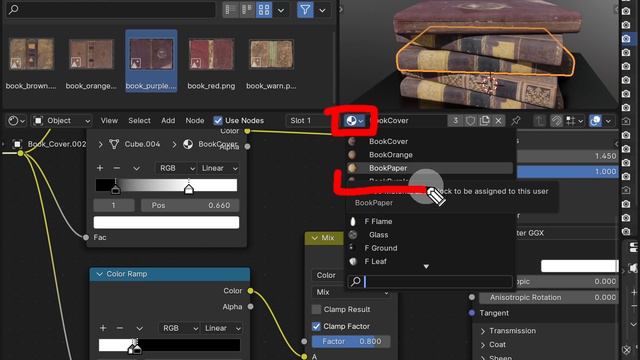Toggle the fake user shield icon
The image size is (640, 360).
(470, 121)
